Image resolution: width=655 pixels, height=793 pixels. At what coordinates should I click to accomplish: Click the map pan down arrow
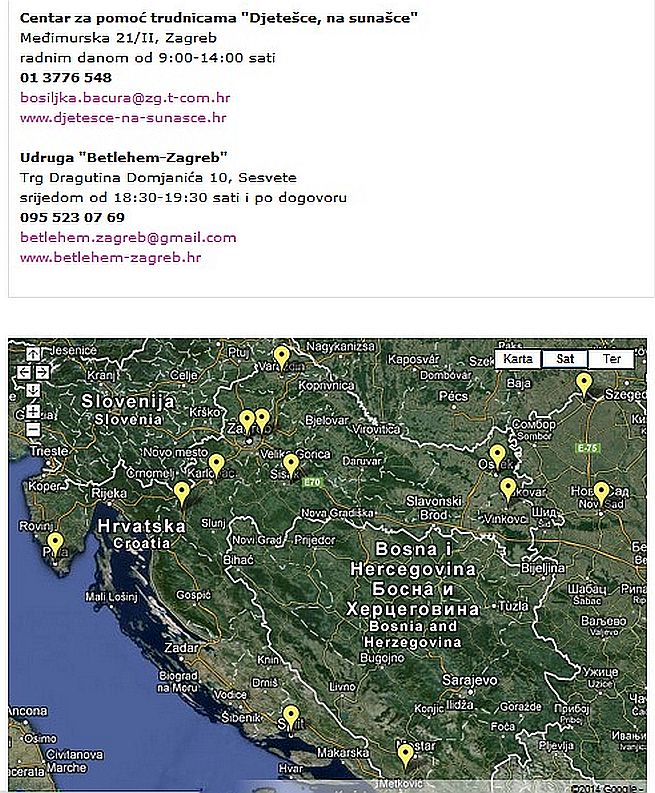[33, 390]
